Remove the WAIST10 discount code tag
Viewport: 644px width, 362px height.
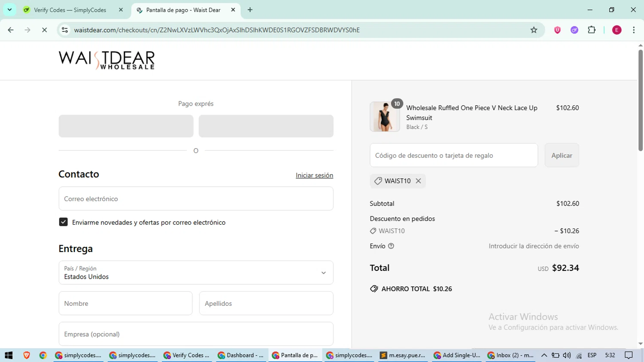click(x=418, y=181)
